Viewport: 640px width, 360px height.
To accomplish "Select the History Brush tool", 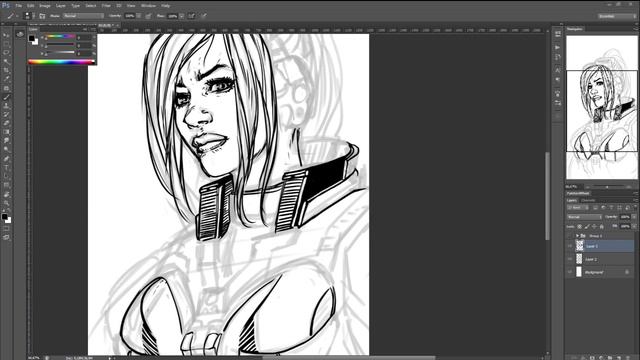I will point(6,114).
